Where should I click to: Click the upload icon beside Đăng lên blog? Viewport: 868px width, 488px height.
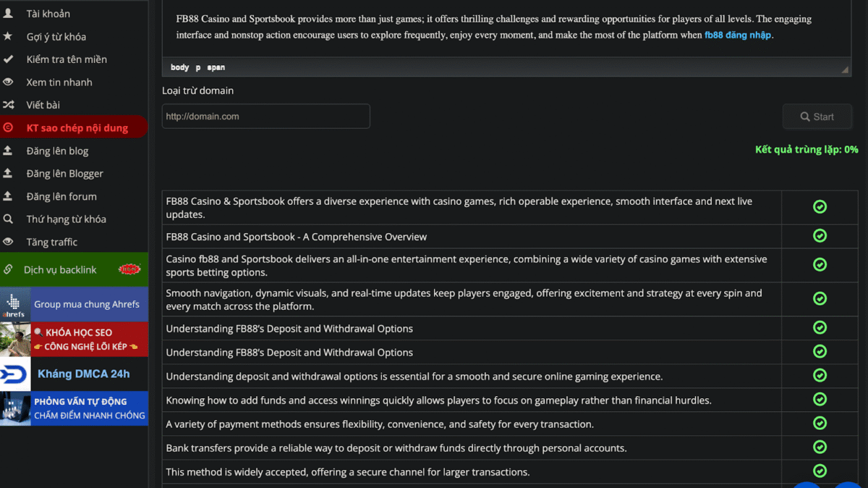coord(8,151)
